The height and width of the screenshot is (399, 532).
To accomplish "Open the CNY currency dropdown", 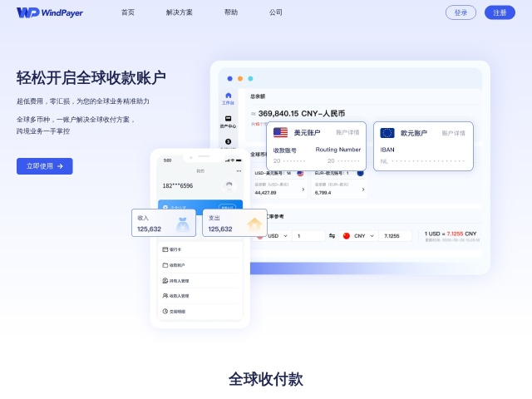I will (359, 236).
